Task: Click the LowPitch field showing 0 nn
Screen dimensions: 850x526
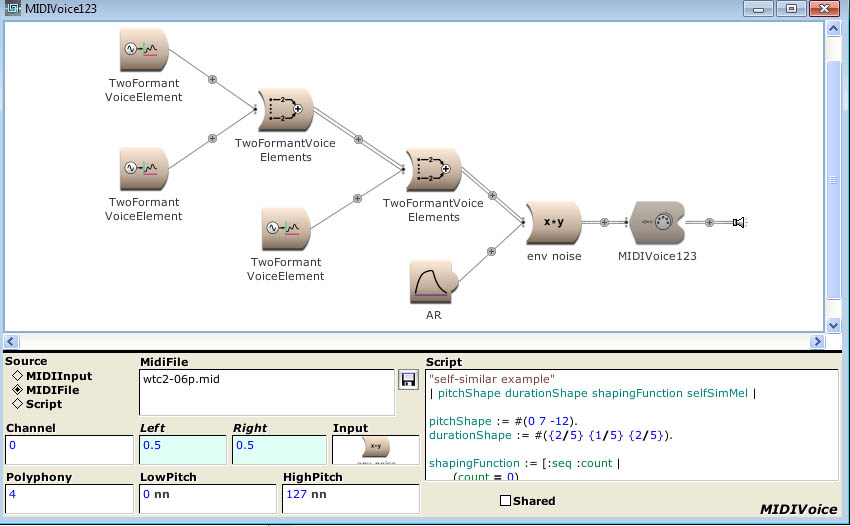Action: tap(208, 498)
